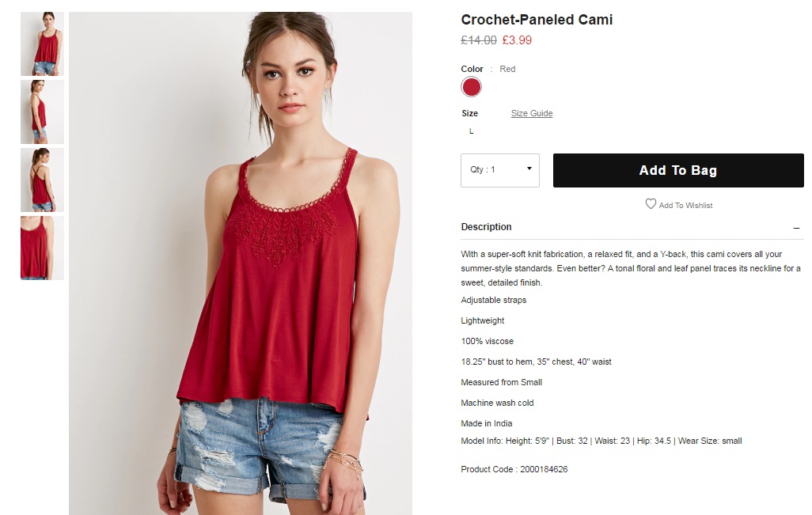Image resolution: width=812 pixels, height=515 pixels.
Task: Click the Add To Bag button
Action: pyautogui.click(x=678, y=170)
